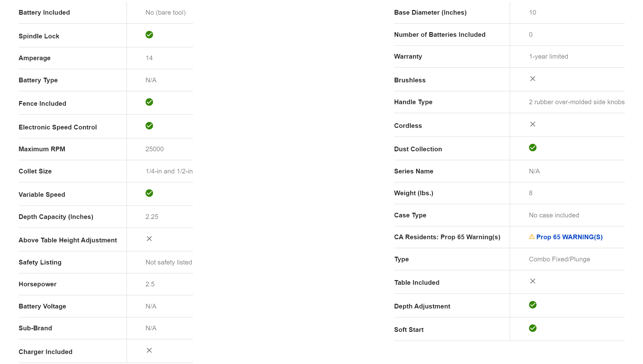The width and height of the screenshot is (643, 364).
Task: Click the Depth Adjustment green checkmark
Action: point(533,305)
